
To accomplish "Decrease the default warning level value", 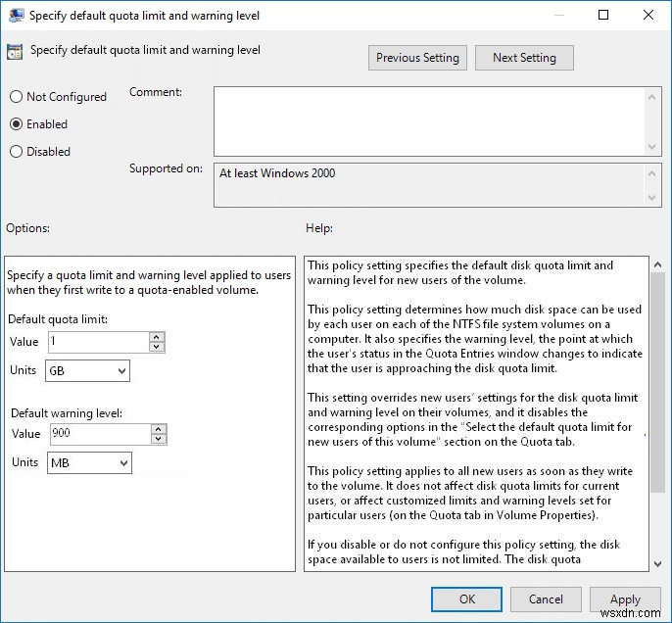I will (159, 439).
